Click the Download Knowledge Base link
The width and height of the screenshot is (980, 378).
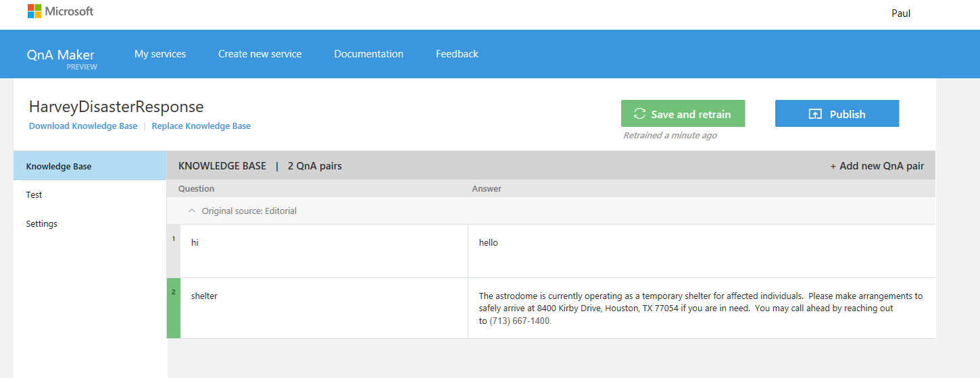coord(83,126)
